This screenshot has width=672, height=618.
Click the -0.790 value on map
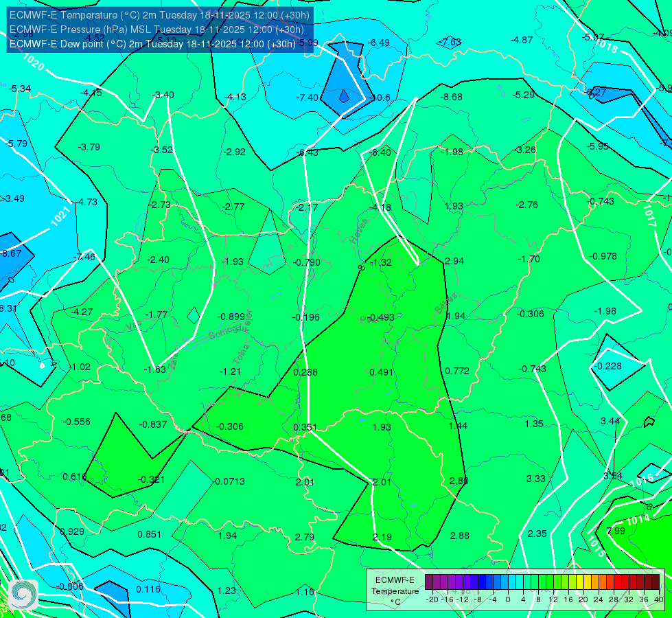click(x=306, y=262)
